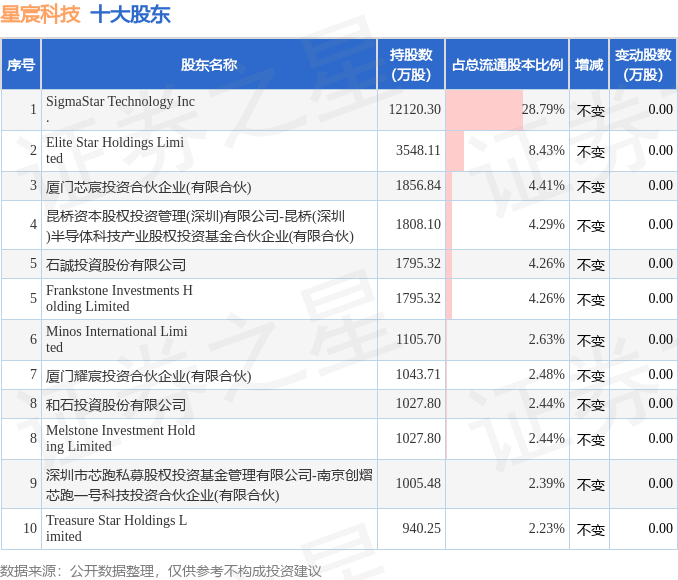Click share count 1105.70
Viewport: 678px width, 580px height.
coord(418,339)
